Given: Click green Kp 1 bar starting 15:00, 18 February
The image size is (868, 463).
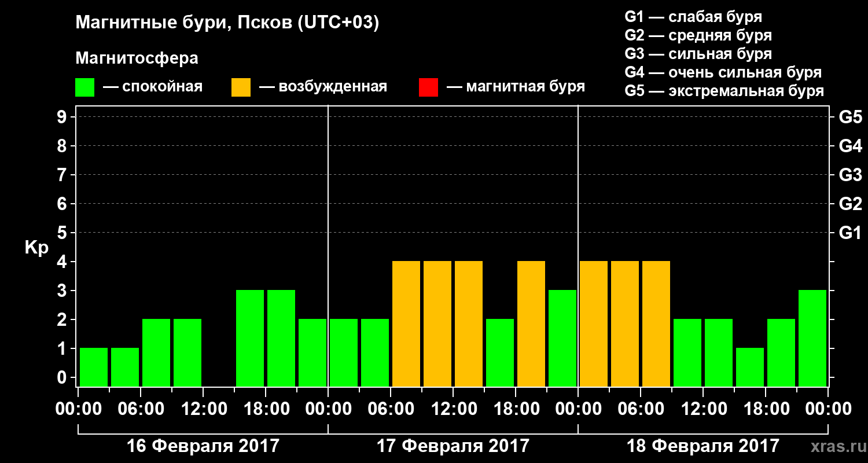Looking at the screenshot, I should point(750,367).
